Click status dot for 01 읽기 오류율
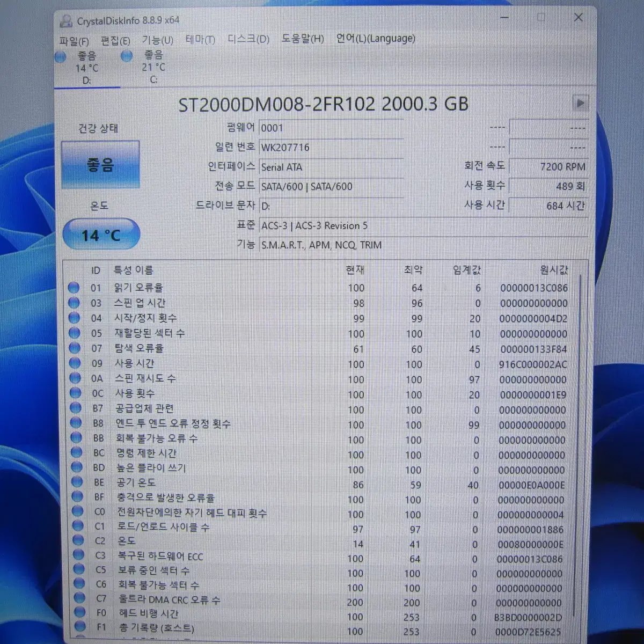Screen dimensions: 644x644 (74, 288)
